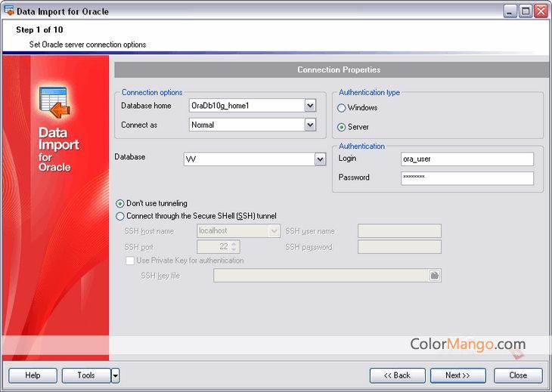Click the SSH port number field
552x392 pixels.
click(214, 247)
